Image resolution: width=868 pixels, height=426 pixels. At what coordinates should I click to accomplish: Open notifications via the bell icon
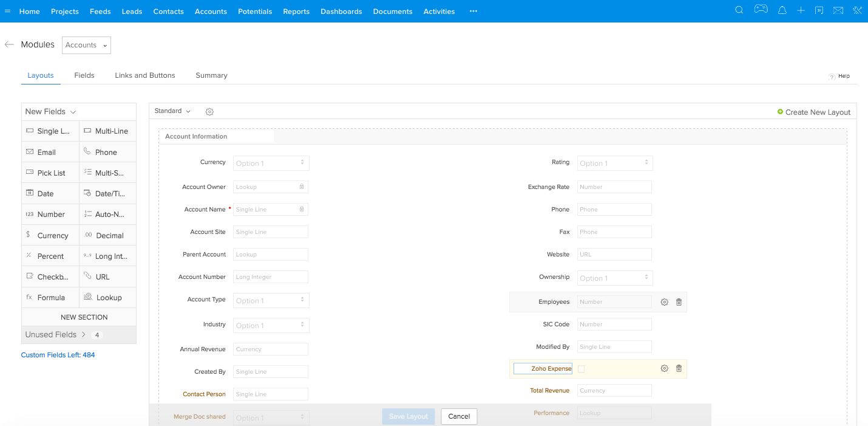tap(782, 10)
